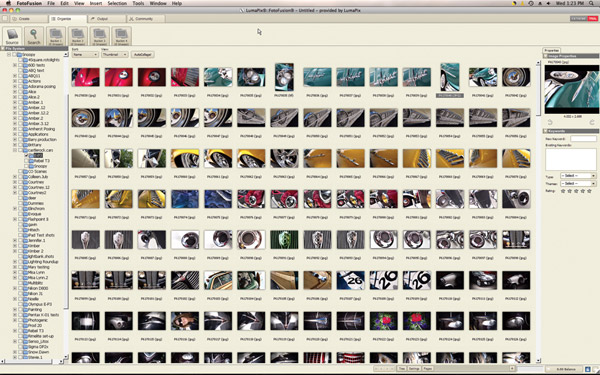
Task: Click the AutoCollage button
Action: click(142, 55)
